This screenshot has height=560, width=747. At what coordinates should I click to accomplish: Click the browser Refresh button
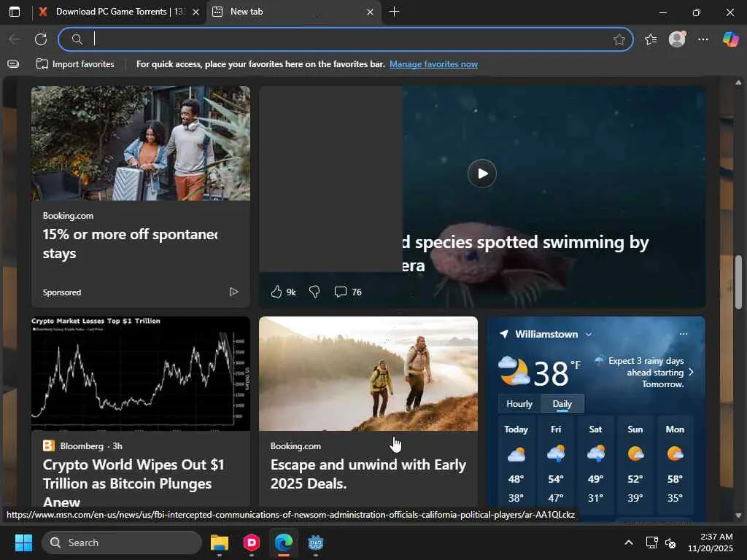coord(41,39)
